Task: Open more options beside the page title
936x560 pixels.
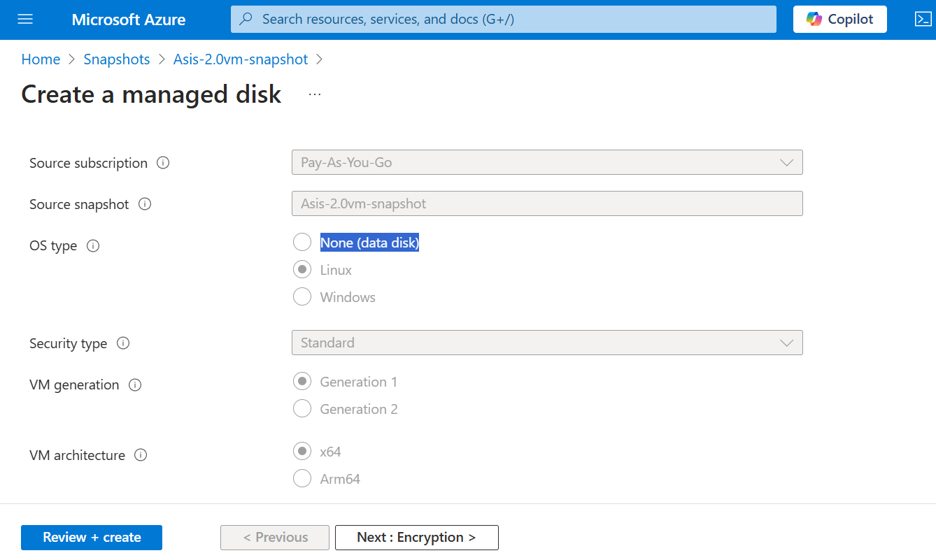Action: [314, 94]
